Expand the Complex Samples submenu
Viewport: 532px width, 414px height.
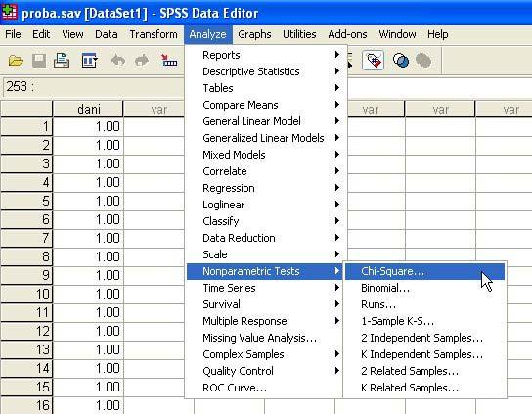(264, 354)
